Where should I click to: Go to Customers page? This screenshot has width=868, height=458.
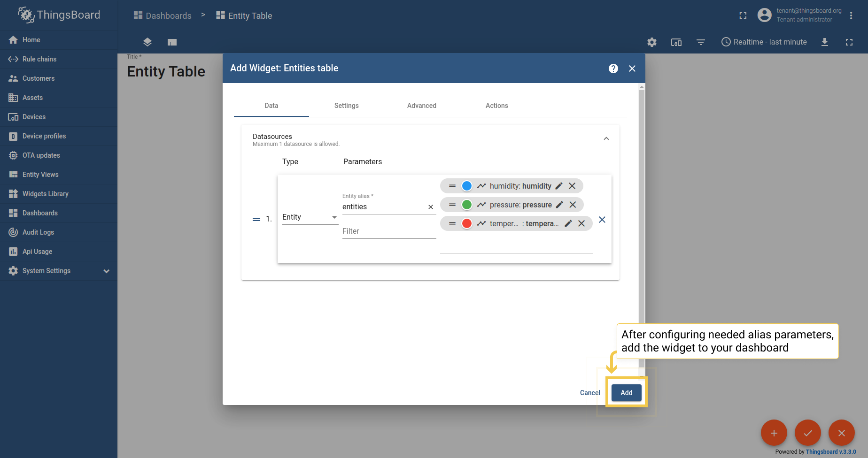pyautogui.click(x=58, y=78)
